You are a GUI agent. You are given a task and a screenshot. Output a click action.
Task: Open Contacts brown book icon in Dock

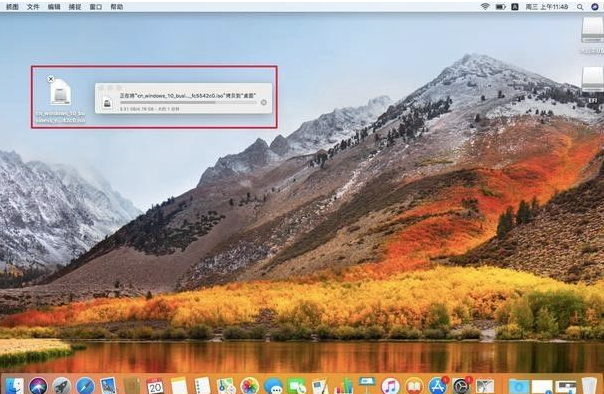click(132, 386)
